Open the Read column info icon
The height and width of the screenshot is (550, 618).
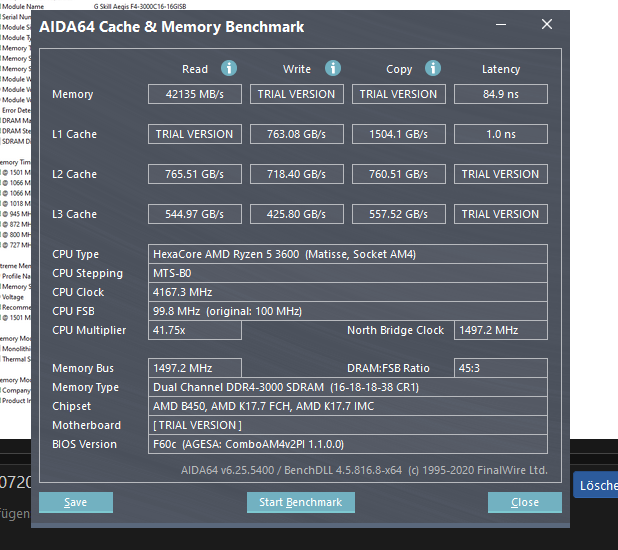(x=229, y=68)
